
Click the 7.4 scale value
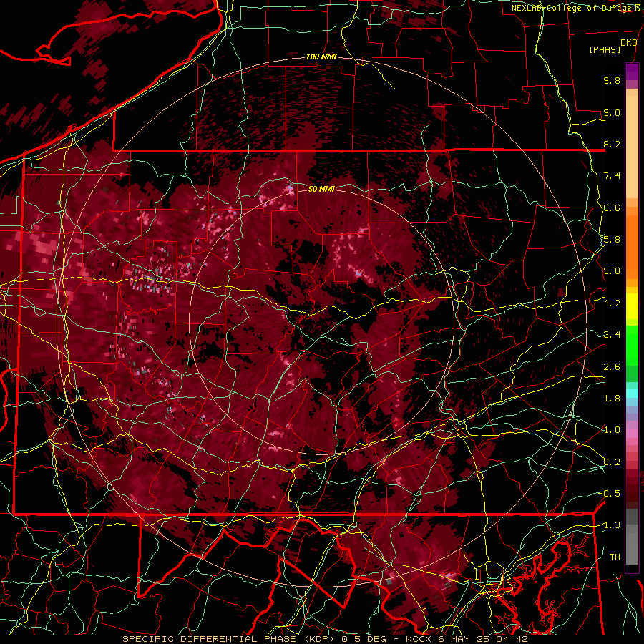[x=612, y=176]
